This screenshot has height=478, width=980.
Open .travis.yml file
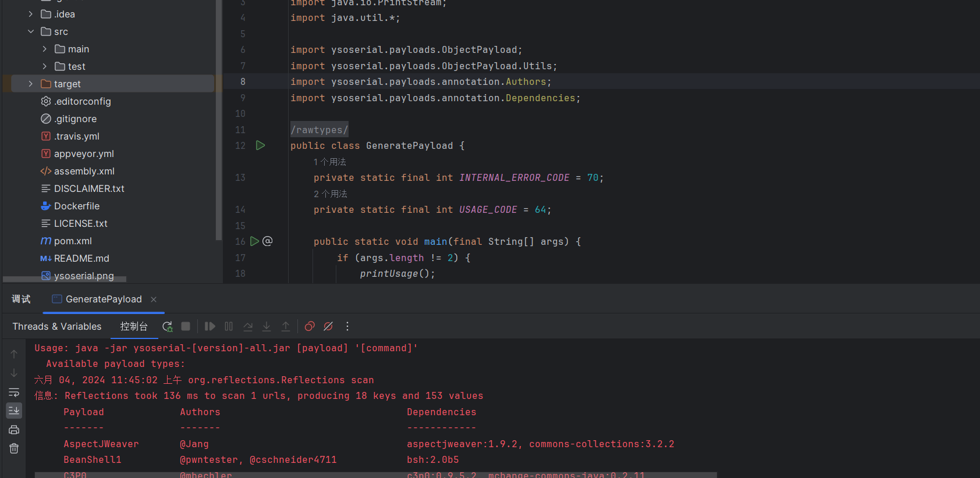tap(70, 136)
